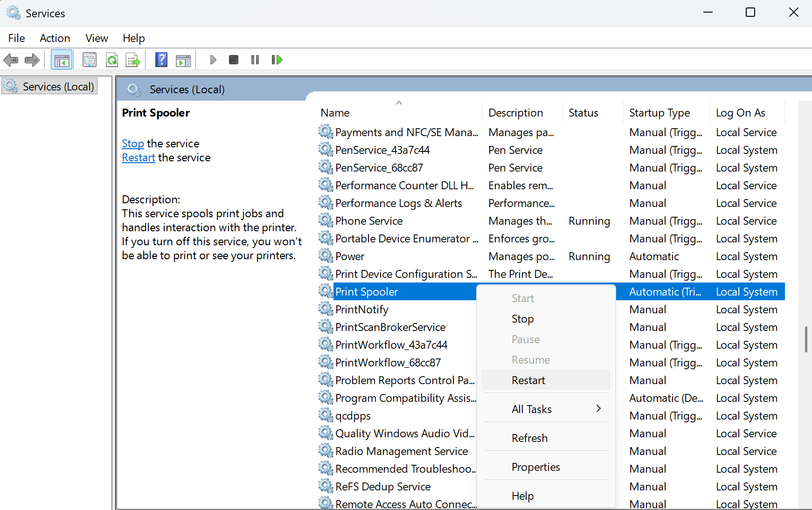Click the gear icon beside PrintNotify
The image size is (812, 510).
326,309
